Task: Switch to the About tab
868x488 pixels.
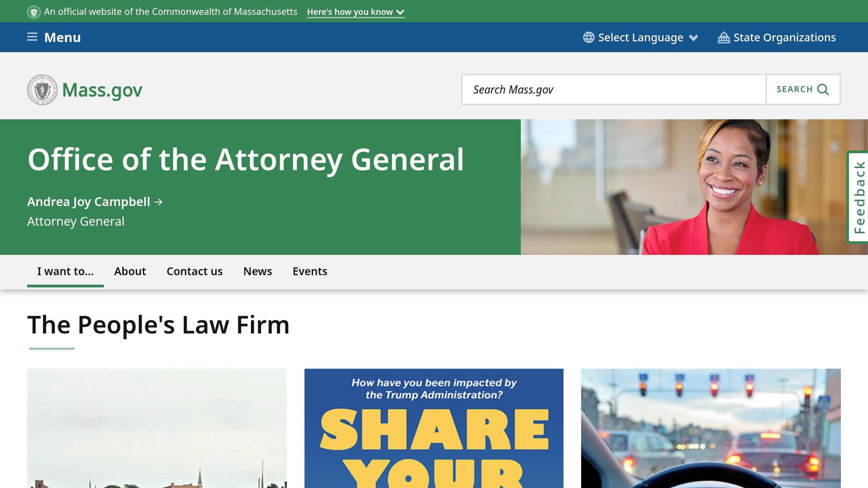Action: [x=130, y=271]
